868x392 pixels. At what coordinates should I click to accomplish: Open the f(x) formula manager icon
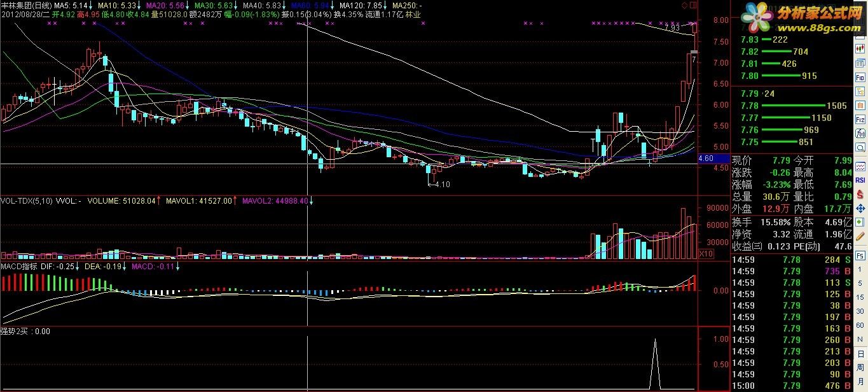[860, 133]
